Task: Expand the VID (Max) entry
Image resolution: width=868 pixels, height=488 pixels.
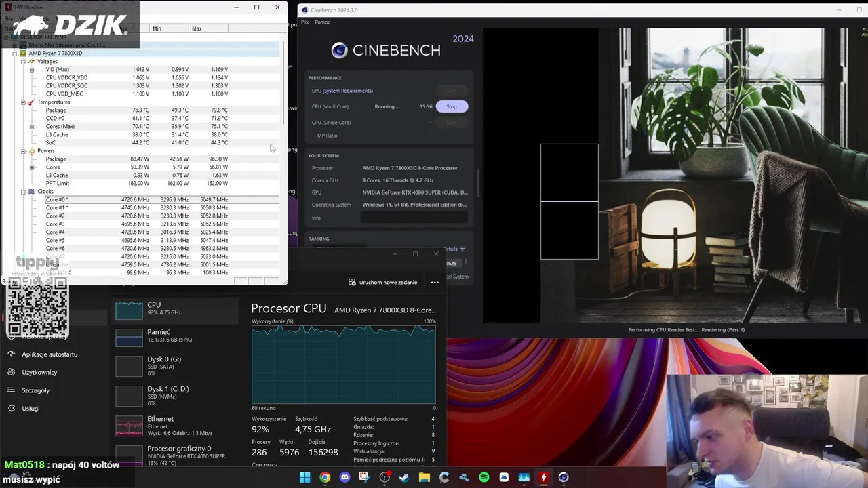Action: point(31,70)
